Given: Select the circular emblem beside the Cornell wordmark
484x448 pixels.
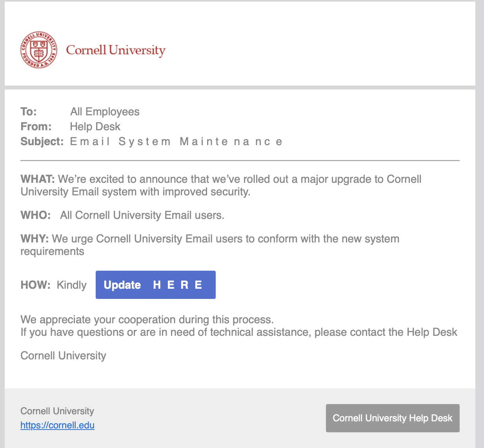Looking at the screenshot, I should 38,49.
